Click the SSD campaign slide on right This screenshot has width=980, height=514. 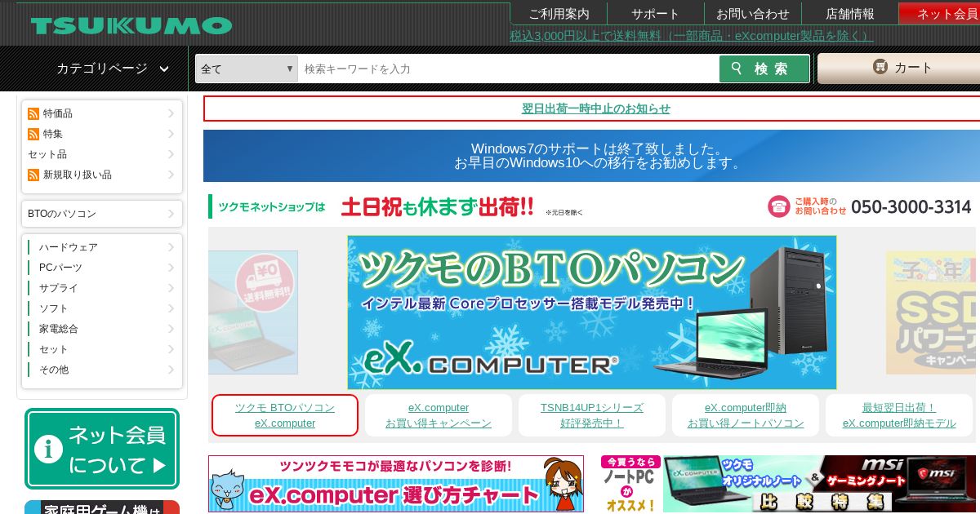[933, 312]
